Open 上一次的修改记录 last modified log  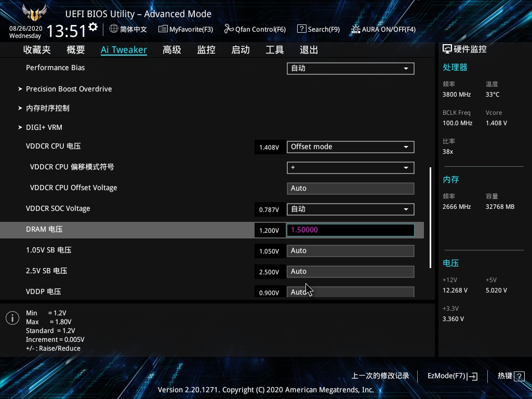[x=380, y=376]
